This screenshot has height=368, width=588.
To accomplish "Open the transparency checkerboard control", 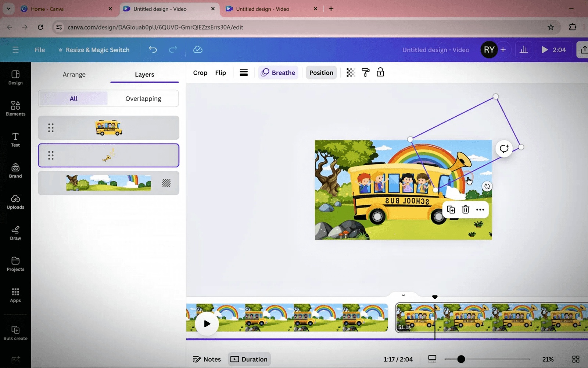I will click(x=351, y=72).
